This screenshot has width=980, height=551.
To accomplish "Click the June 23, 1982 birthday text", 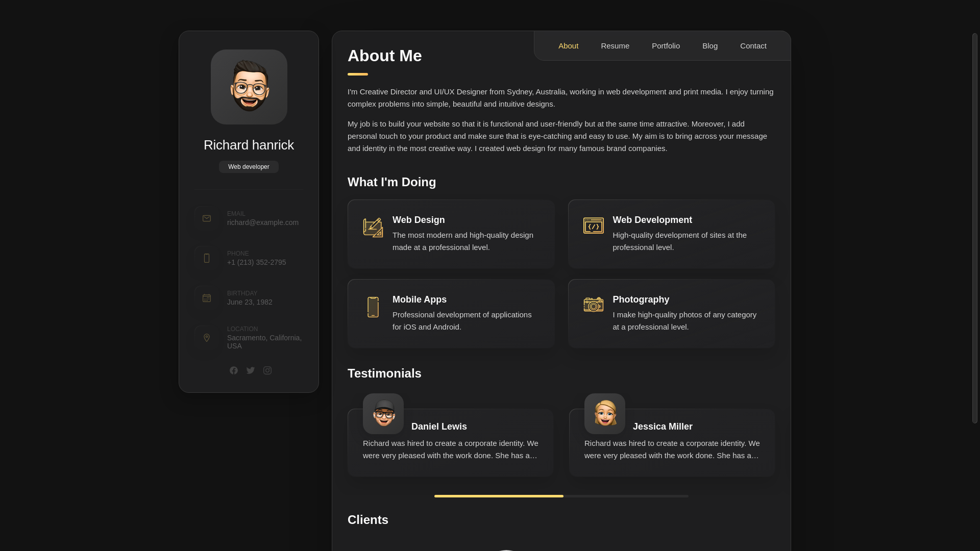I will (x=250, y=302).
